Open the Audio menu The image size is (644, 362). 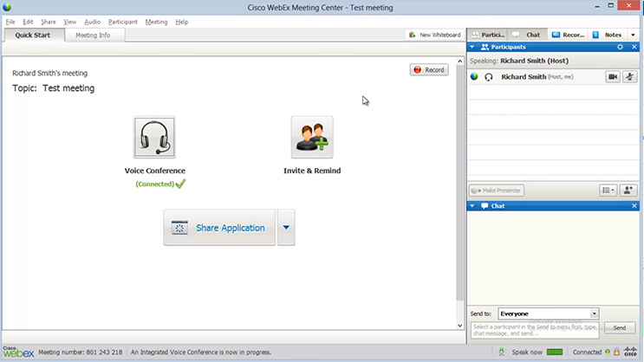pos(93,22)
